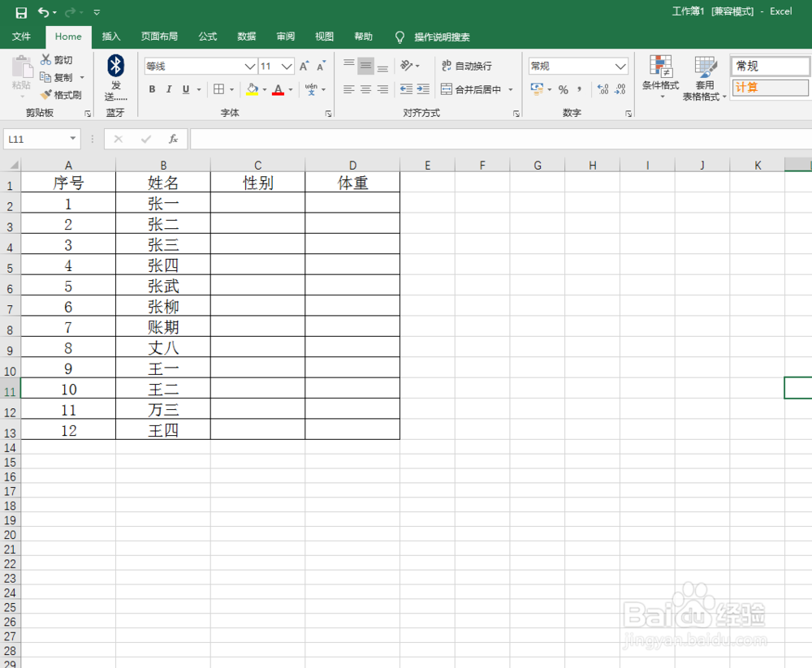
Task: Click the comma style icon
Action: pos(580,89)
